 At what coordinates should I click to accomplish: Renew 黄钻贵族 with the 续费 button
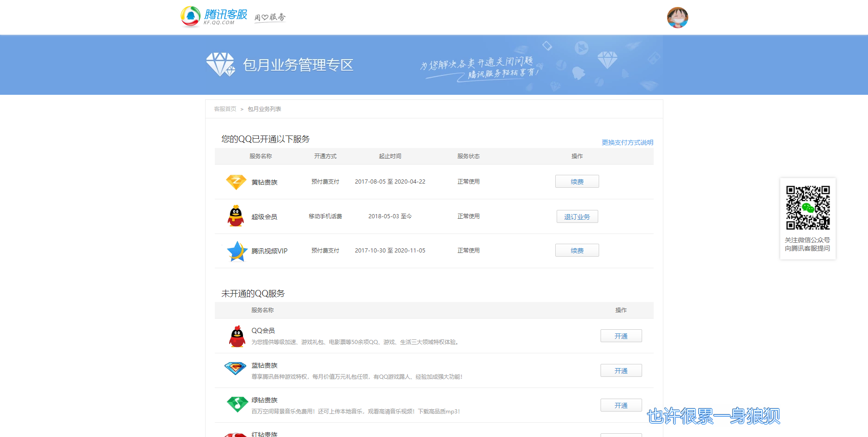click(577, 181)
